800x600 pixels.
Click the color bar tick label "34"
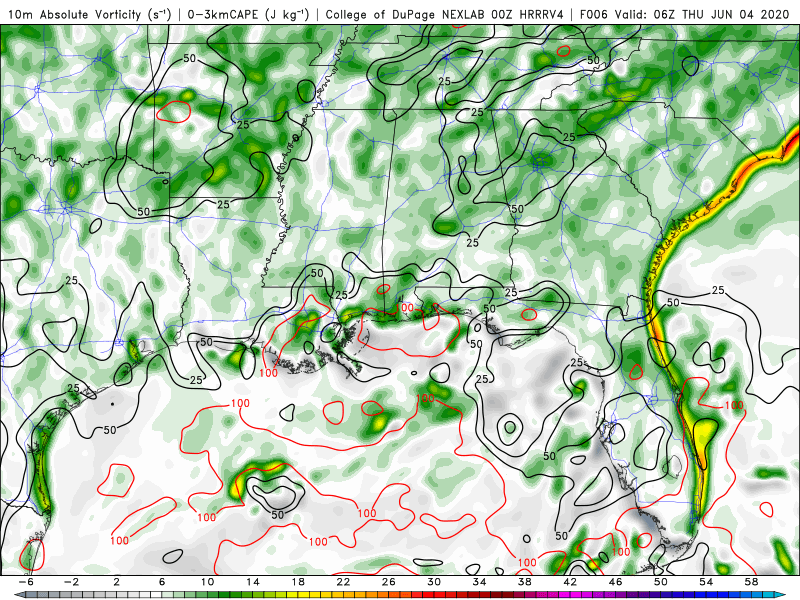[479, 582]
